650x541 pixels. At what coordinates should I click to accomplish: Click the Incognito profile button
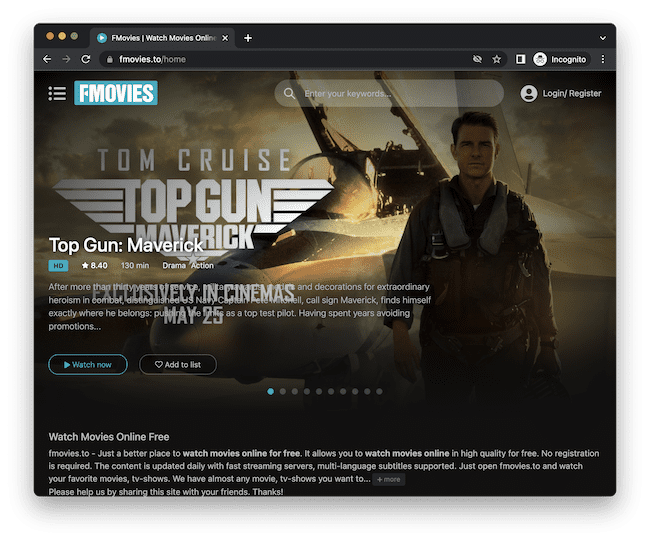[x=561, y=59]
